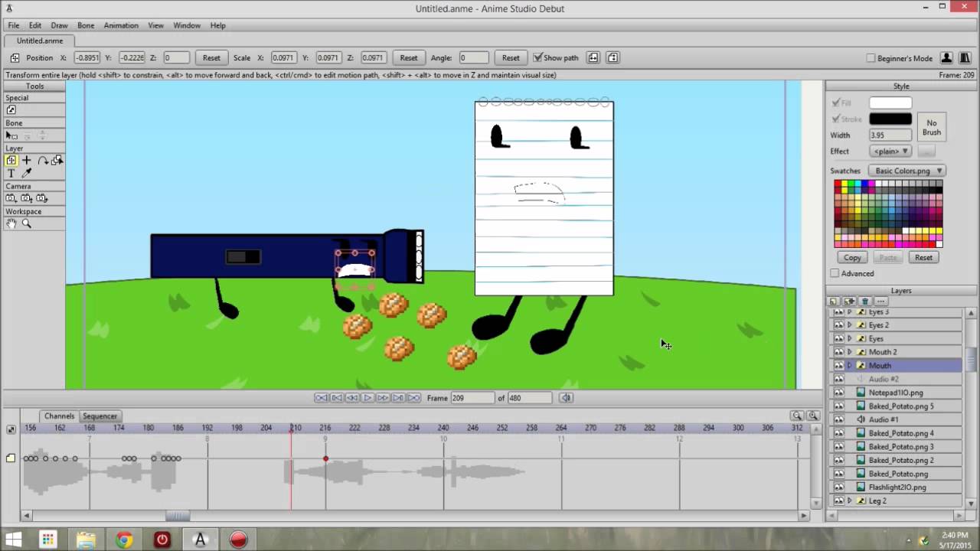Click the Flip Layer Vertically icon
The width and height of the screenshot is (980, 551).
click(x=612, y=57)
